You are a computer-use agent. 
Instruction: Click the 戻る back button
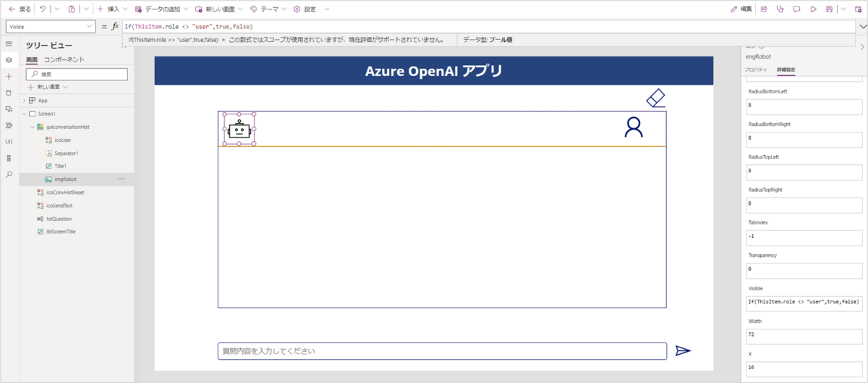coord(20,9)
